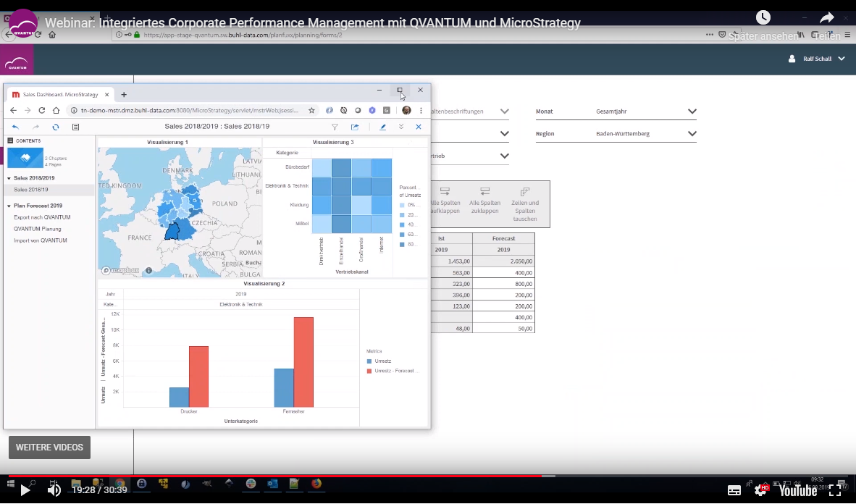Click the share/export icon in the dossier toolbar
The height and width of the screenshot is (504, 856).
[x=355, y=127]
